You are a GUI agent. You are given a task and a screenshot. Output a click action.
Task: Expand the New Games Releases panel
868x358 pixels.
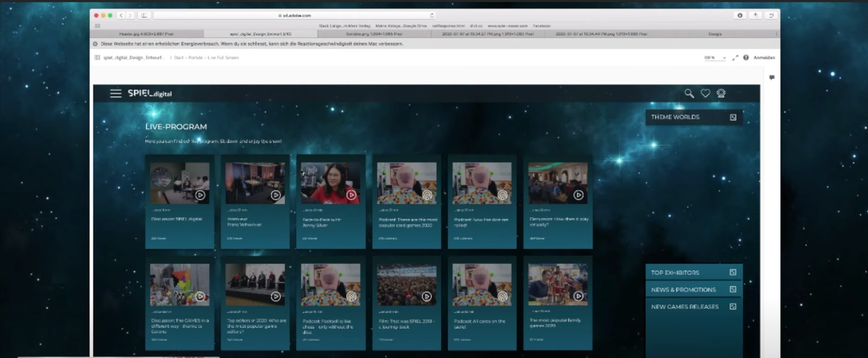click(x=733, y=306)
